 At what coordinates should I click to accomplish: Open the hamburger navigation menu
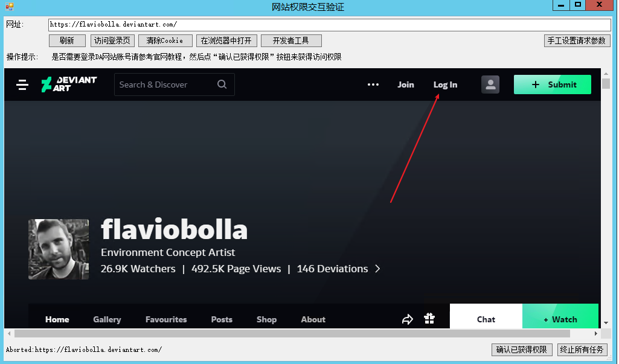coord(22,85)
